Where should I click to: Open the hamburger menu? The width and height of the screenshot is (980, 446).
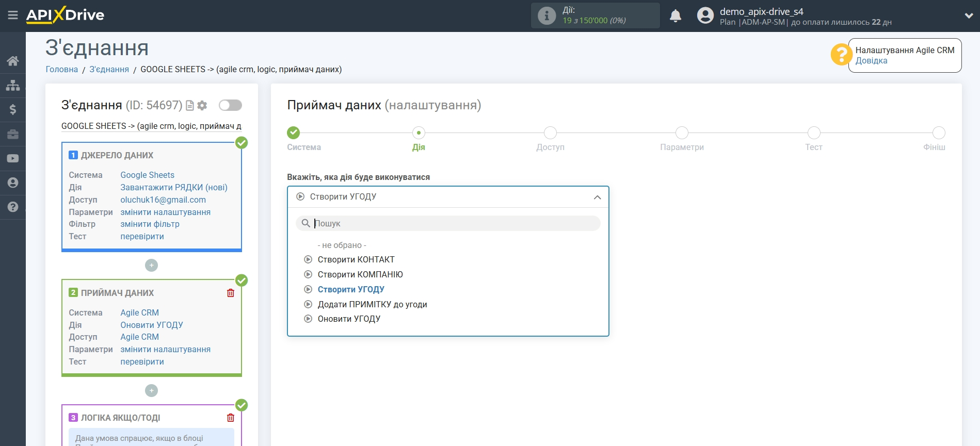tap(13, 15)
